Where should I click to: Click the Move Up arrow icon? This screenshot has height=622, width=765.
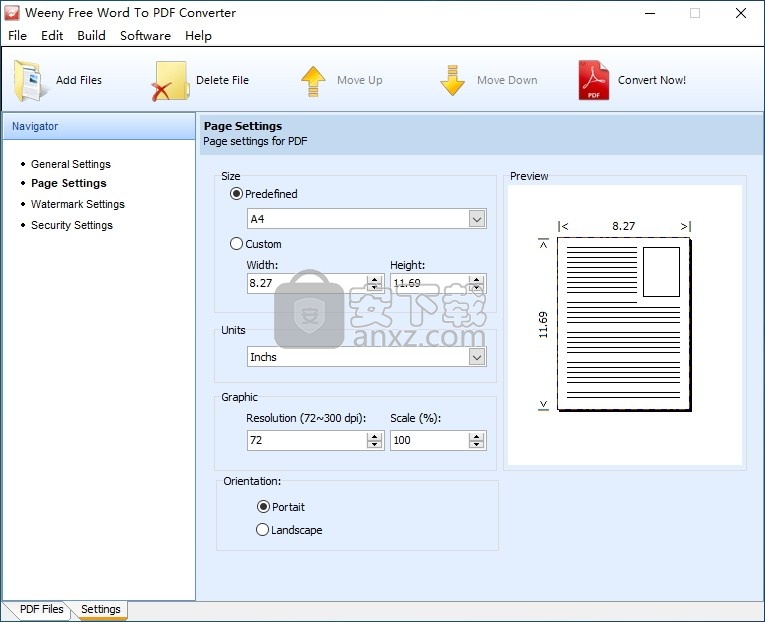point(313,81)
